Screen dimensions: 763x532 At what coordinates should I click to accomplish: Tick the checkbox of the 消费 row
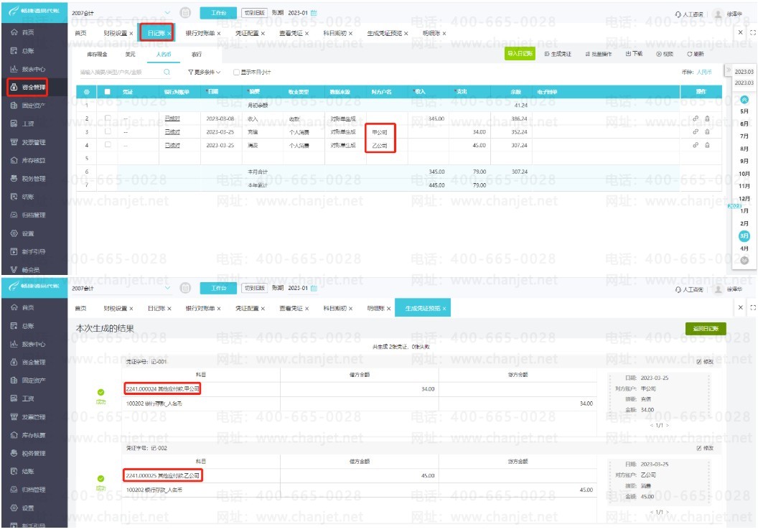(108, 144)
